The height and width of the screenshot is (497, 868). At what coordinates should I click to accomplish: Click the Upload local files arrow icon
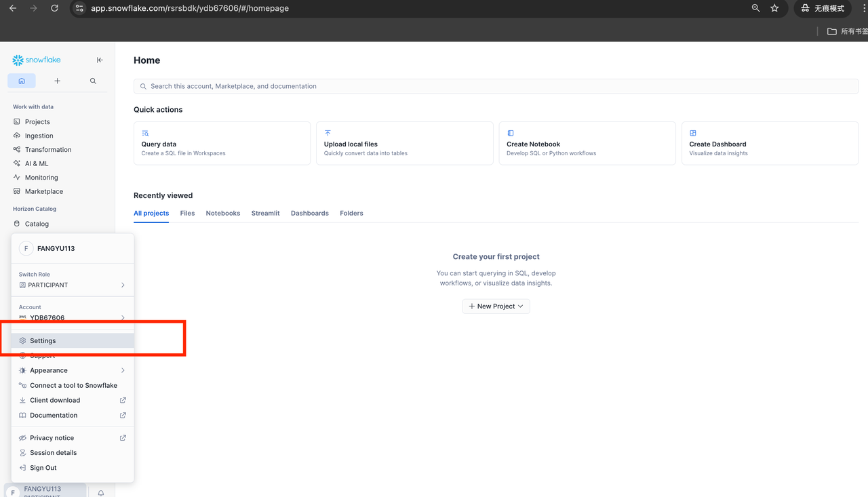coord(328,133)
